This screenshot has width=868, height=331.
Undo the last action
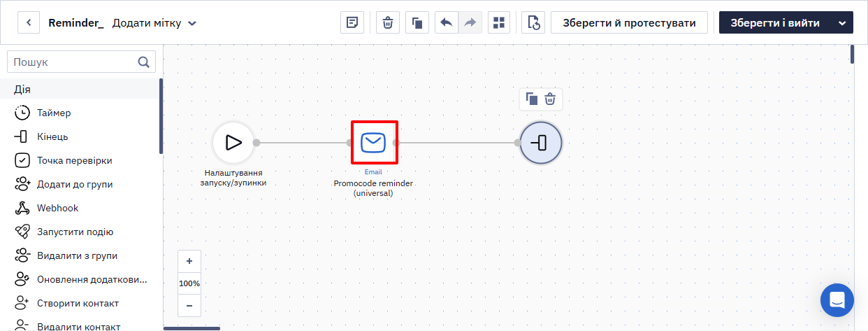[447, 22]
